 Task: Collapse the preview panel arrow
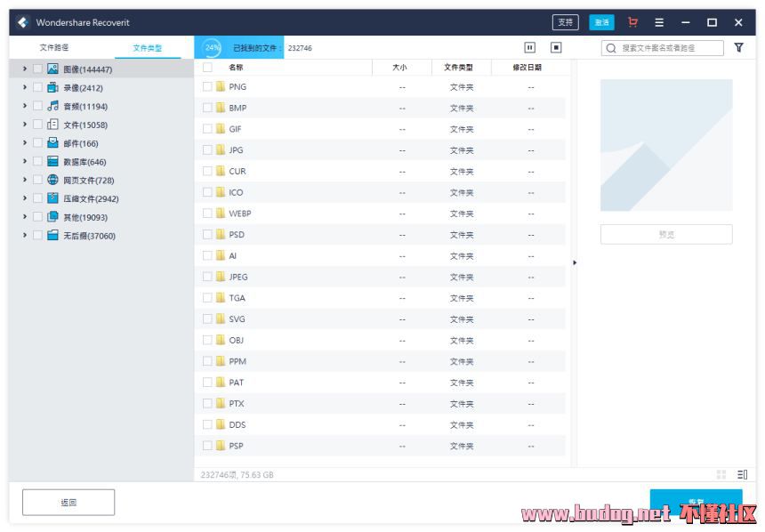[575, 262]
